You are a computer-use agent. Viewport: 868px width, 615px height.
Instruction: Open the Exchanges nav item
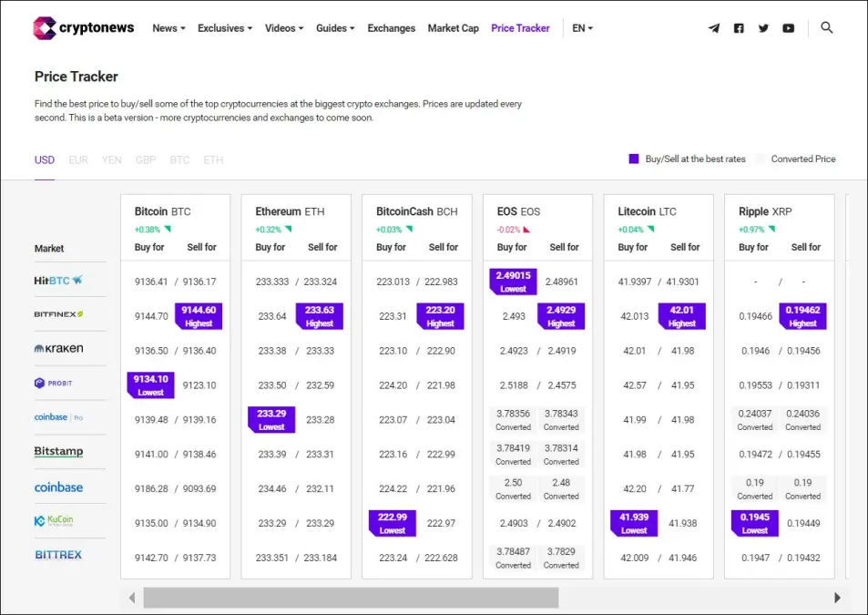(391, 28)
